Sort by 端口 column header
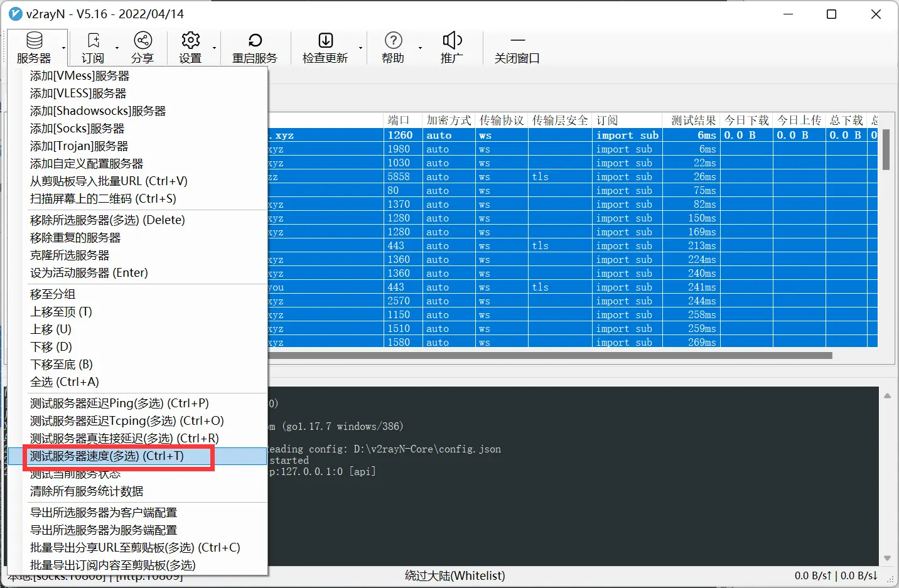The height and width of the screenshot is (588, 899). click(x=402, y=120)
